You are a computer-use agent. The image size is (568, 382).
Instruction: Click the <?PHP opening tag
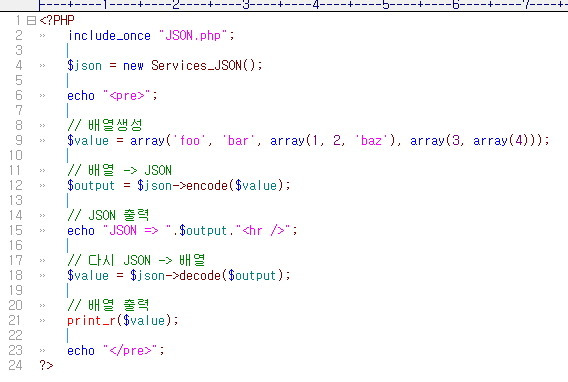(57, 20)
